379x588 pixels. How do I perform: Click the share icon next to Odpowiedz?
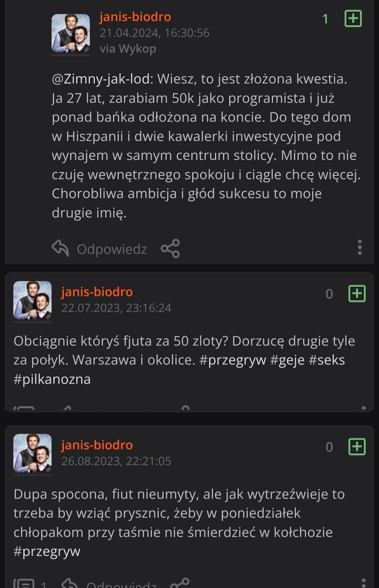170,249
